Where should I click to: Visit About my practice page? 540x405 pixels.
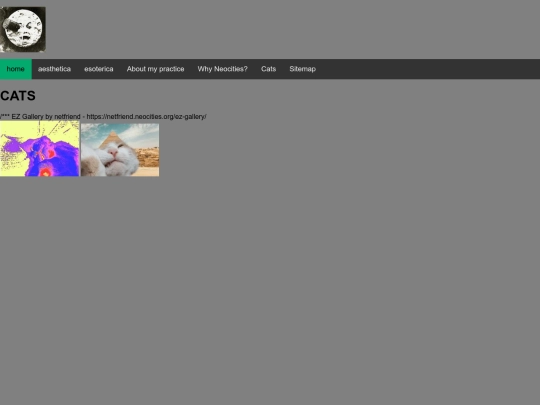coord(155,69)
